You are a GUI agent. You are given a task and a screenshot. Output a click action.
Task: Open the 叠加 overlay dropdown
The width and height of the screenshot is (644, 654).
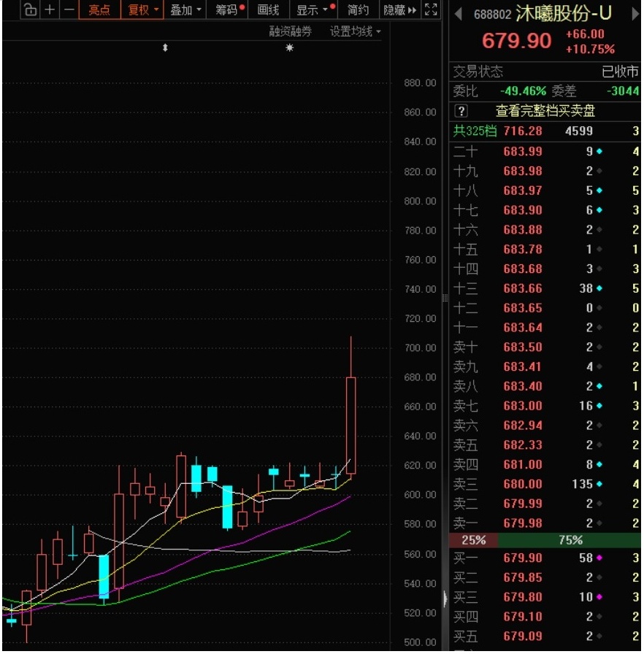[x=185, y=9]
